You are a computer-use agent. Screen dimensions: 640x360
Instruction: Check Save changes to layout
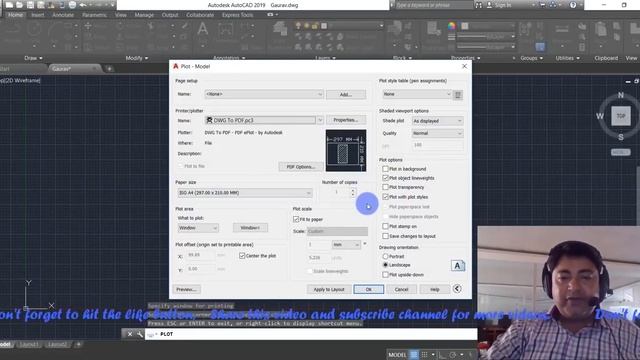385,236
